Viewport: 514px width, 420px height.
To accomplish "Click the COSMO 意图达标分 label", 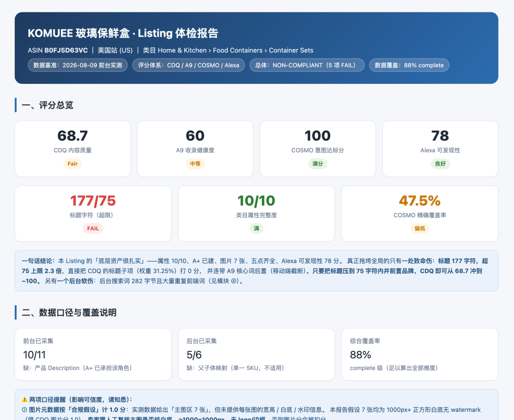I will [317, 150].
